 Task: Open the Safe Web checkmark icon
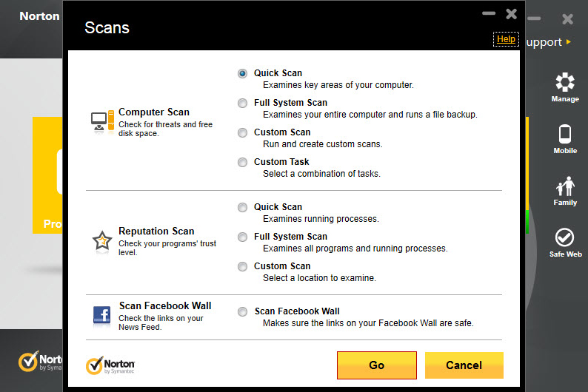564,237
